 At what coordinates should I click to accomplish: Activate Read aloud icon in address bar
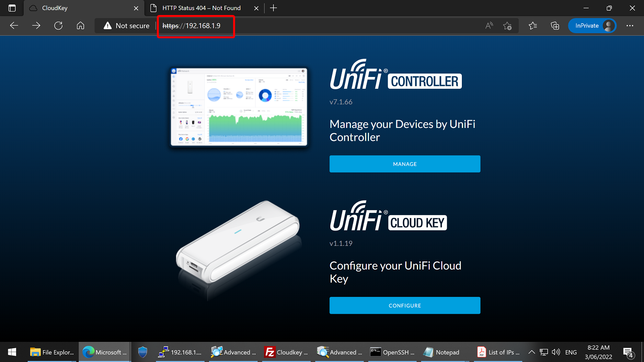point(489,26)
